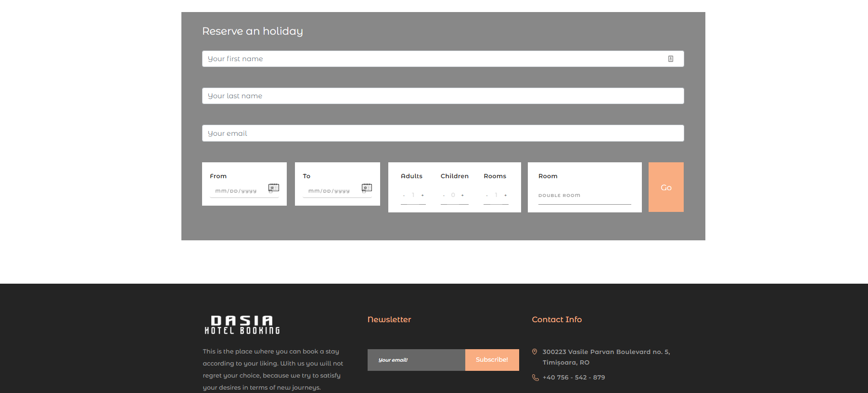Open the From date calendar picker
Screen dimensions: 868x393
pyautogui.click(x=273, y=188)
